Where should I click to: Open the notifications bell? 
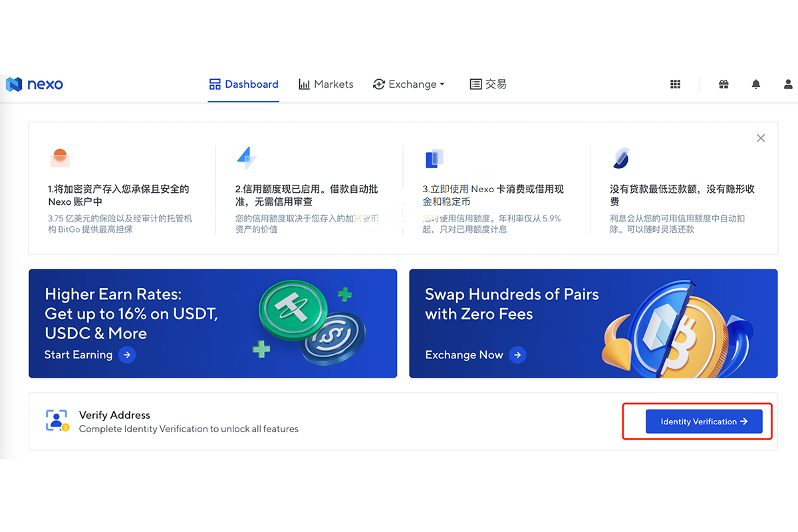[x=756, y=84]
